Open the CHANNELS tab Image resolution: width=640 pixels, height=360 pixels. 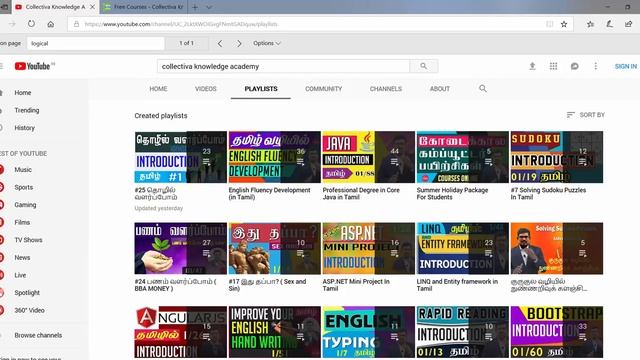386,89
